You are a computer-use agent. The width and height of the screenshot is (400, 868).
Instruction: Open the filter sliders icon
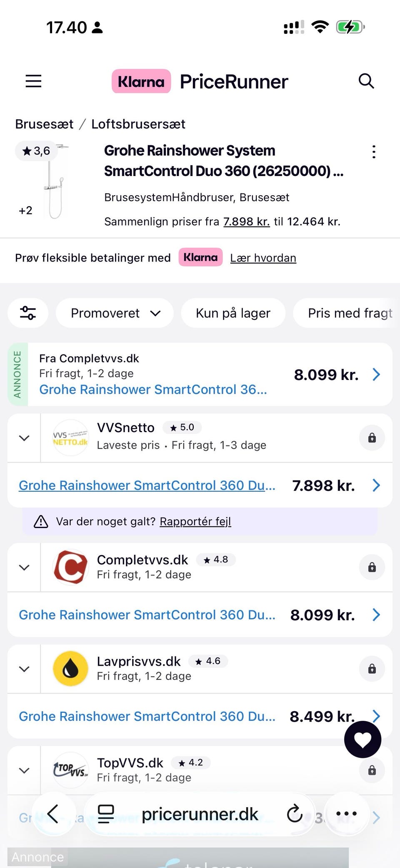(x=28, y=313)
